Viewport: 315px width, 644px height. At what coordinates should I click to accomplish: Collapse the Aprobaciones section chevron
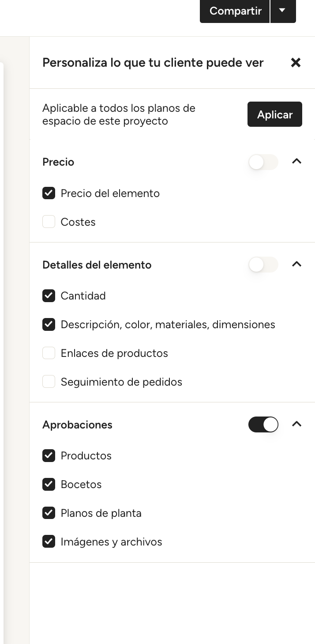point(297,424)
